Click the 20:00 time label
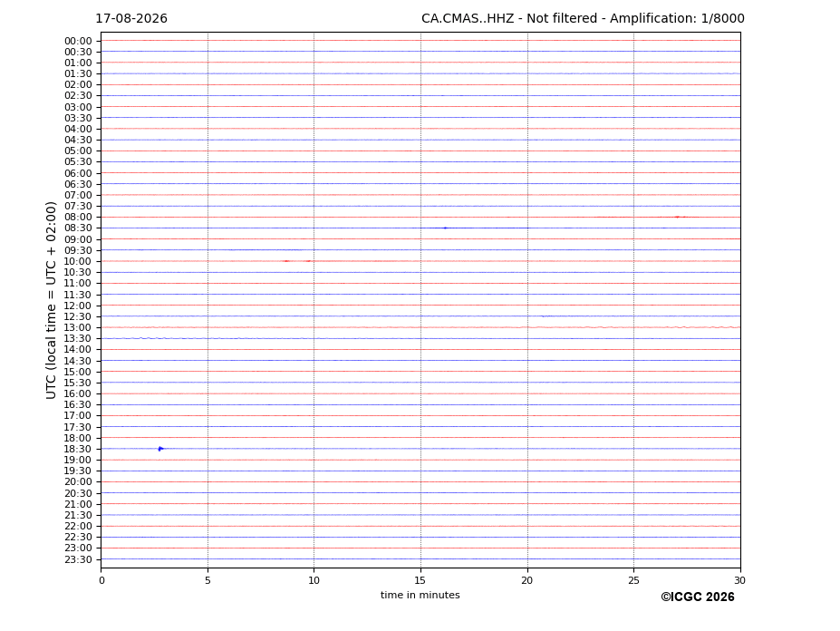The image size is (840, 631). coord(78,482)
